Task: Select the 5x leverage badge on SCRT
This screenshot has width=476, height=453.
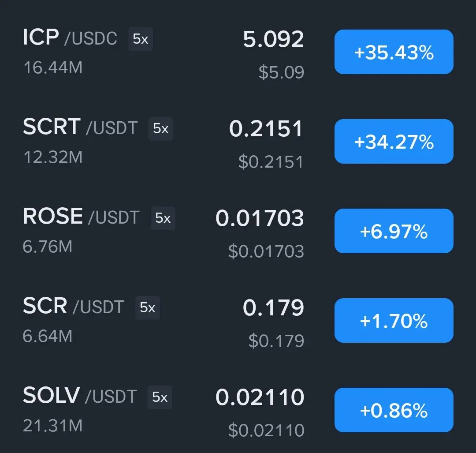Action: tap(160, 128)
